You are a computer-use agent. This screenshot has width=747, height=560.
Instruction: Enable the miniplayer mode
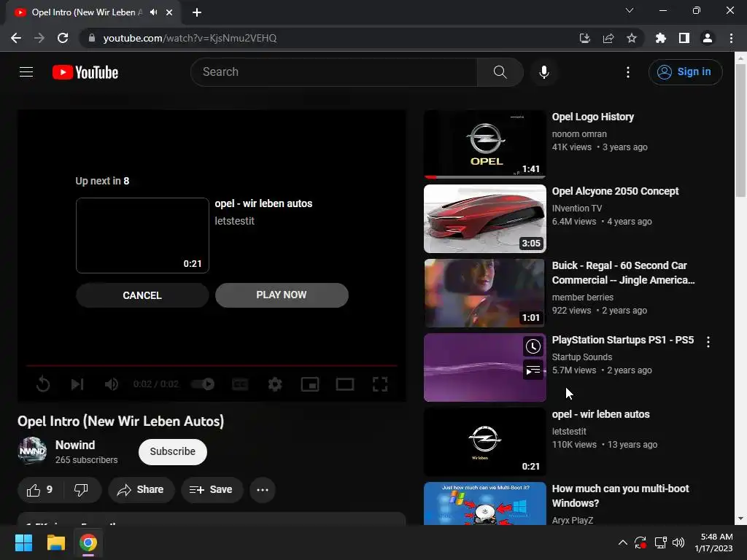(309, 384)
